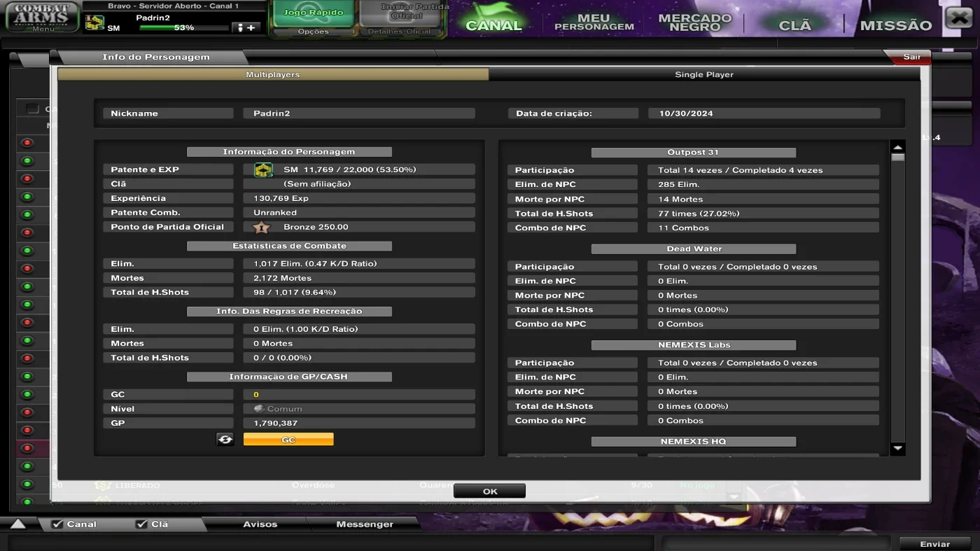This screenshot has height=551, width=980.
Task: Toggle the Clã chat checkbox
Action: coord(141,524)
